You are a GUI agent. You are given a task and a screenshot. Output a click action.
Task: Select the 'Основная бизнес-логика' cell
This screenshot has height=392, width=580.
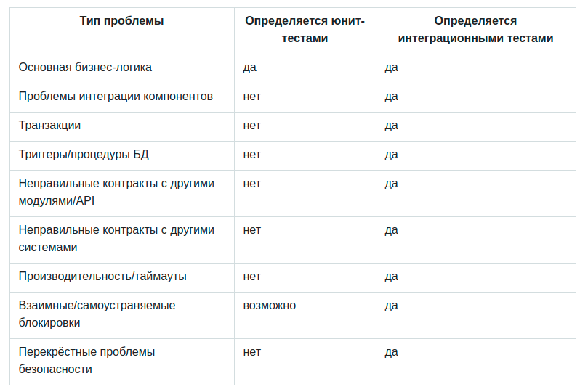[85, 68]
